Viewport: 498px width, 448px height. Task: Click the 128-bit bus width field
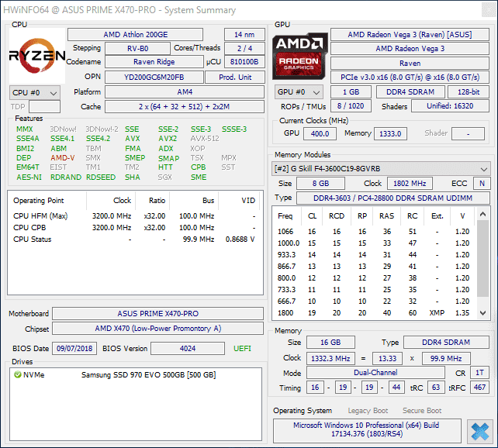click(x=469, y=92)
